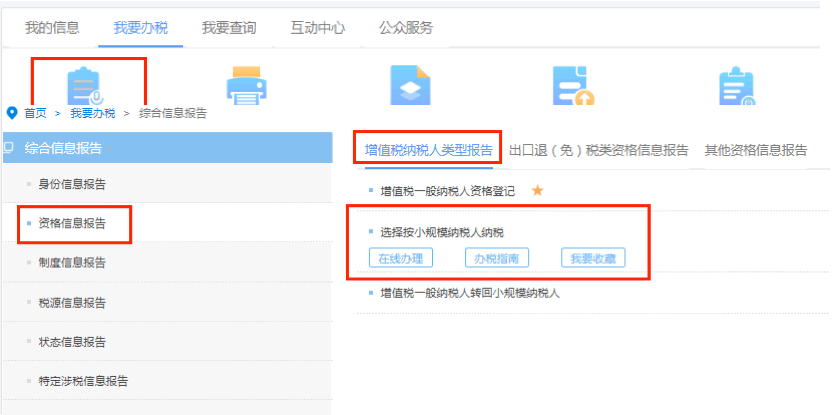Click the location pin icon beside 首页

[x=12, y=113]
